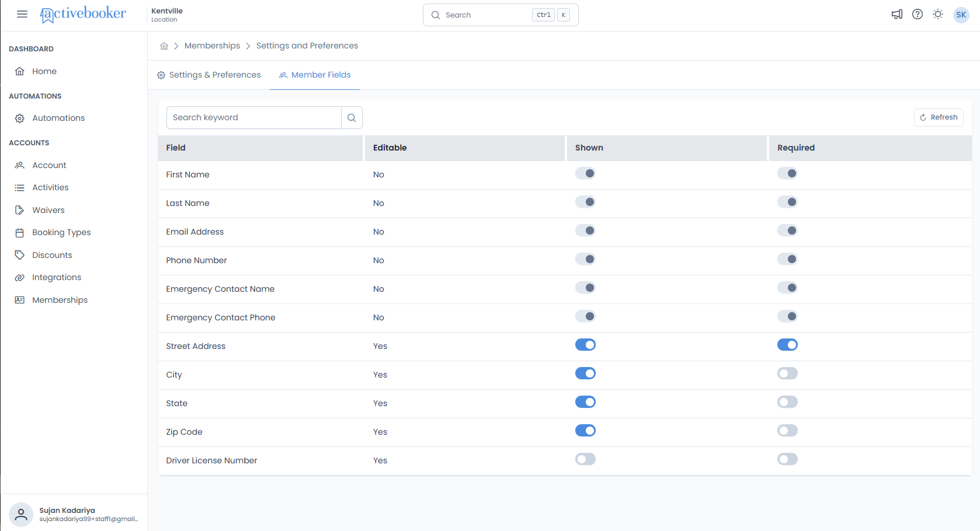980x531 pixels.
Task: Click Settings and Preferences breadcrumb
Action: [307, 46]
